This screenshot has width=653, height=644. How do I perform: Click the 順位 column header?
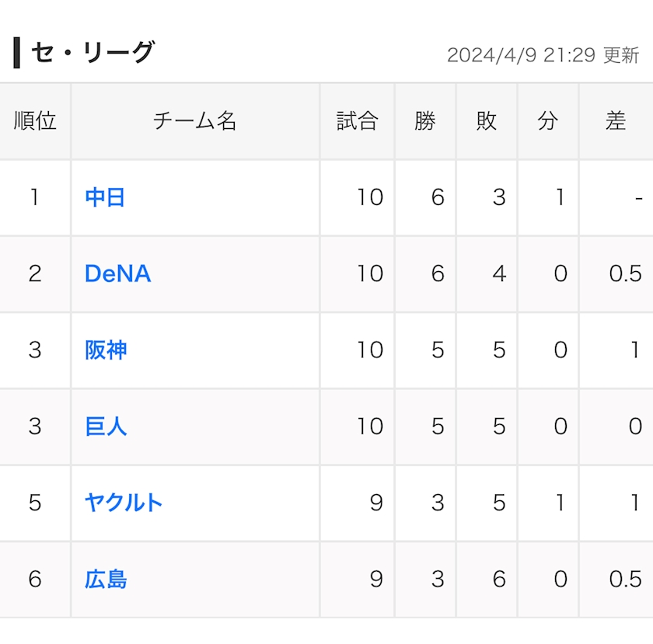(35, 121)
